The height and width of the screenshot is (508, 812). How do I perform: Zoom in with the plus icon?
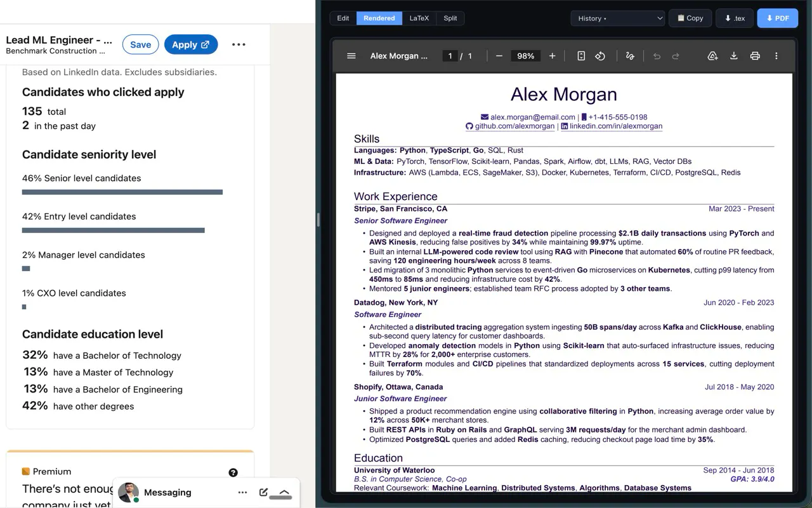point(553,56)
